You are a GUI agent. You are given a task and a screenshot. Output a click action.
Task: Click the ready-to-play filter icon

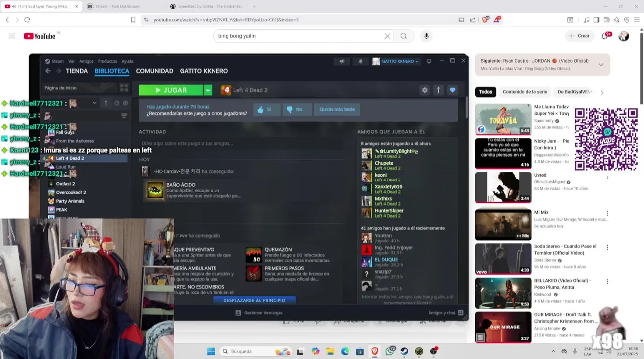pos(125,103)
